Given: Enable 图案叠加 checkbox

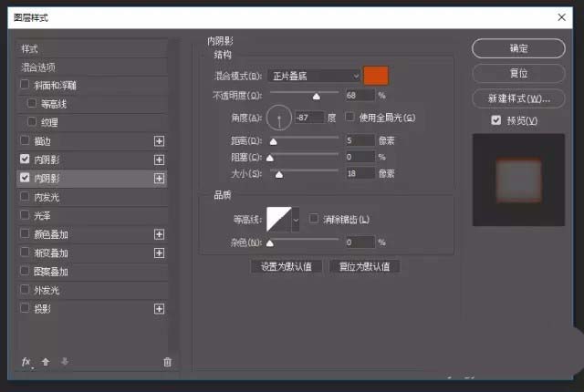Looking at the screenshot, I should 25,271.
